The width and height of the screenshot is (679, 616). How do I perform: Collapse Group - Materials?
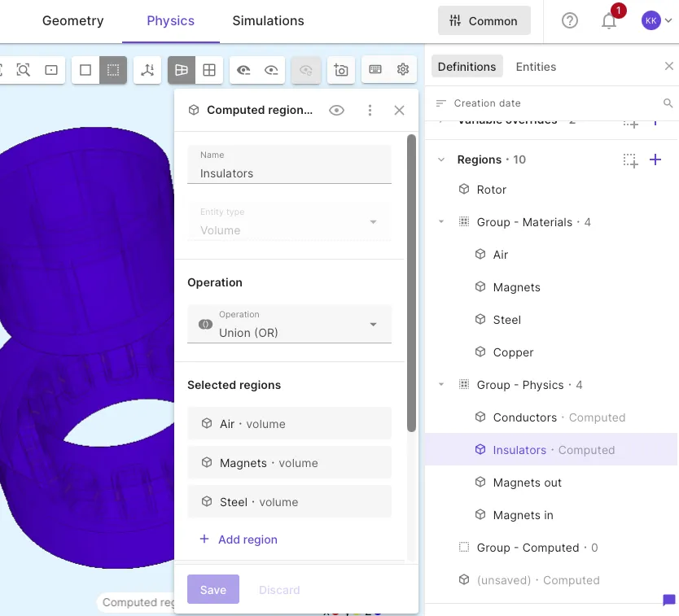[x=441, y=221]
